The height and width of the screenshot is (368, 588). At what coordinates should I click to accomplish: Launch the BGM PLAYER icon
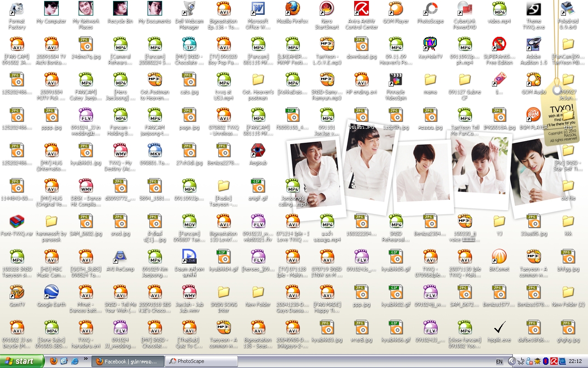click(x=534, y=115)
